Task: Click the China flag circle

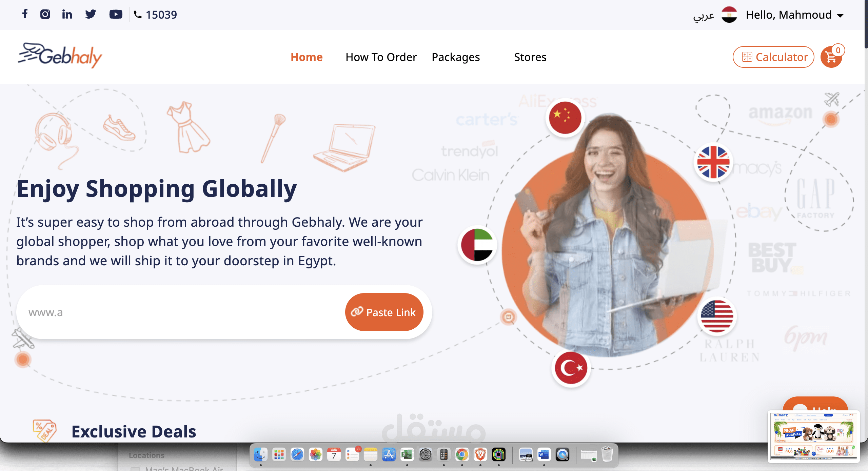Action: coord(565,118)
